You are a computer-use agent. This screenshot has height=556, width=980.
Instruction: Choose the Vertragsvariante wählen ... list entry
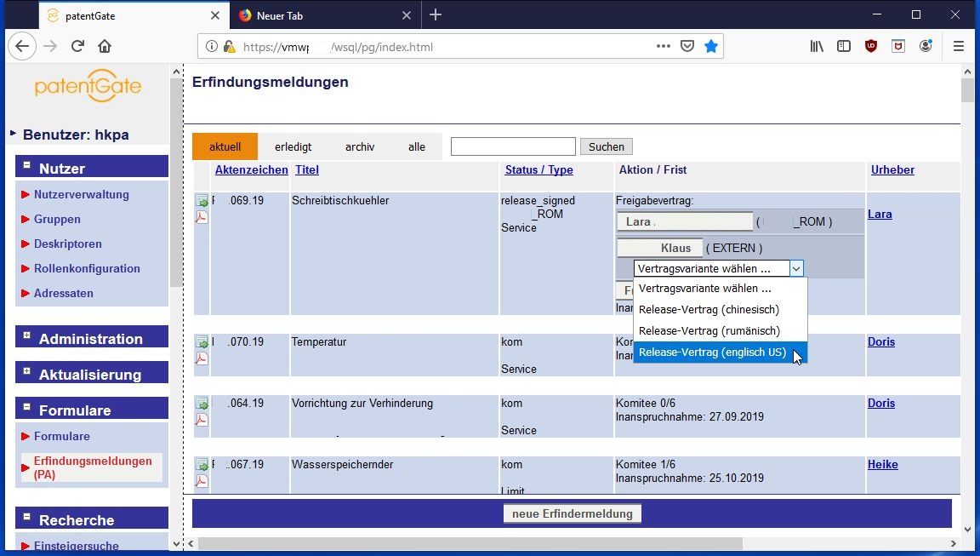point(720,289)
